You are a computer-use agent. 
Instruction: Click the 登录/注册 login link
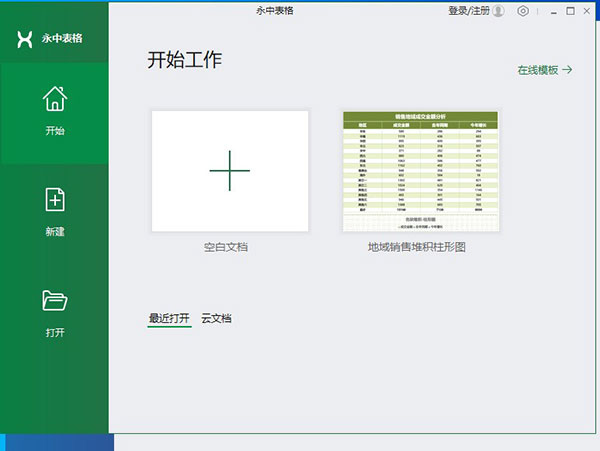point(468,11)
